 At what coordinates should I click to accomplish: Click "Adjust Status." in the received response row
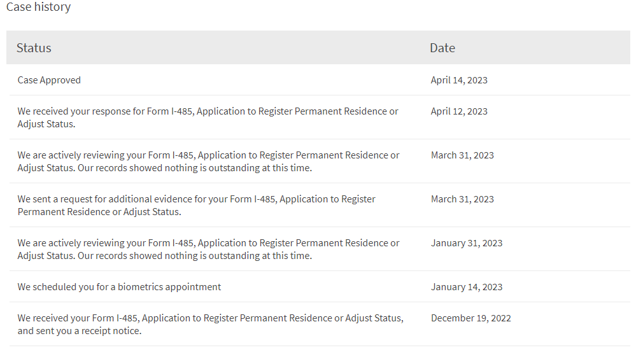click(x=46, y=124)
